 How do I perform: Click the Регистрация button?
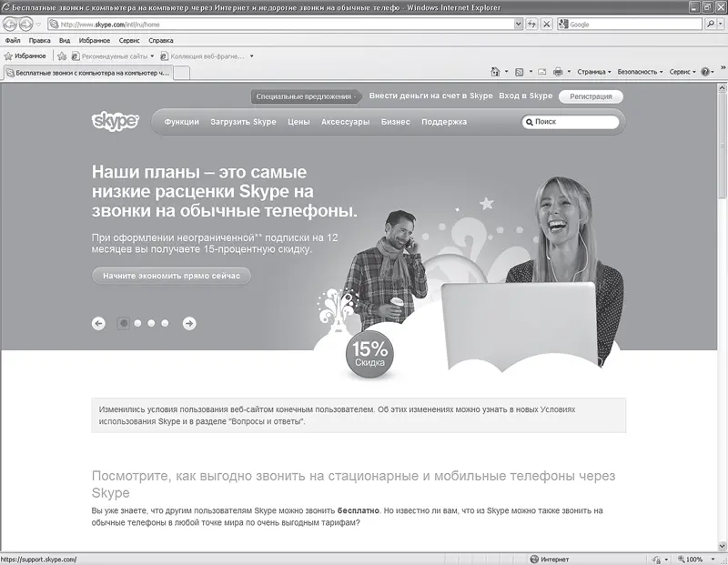[x=591, y=96]
